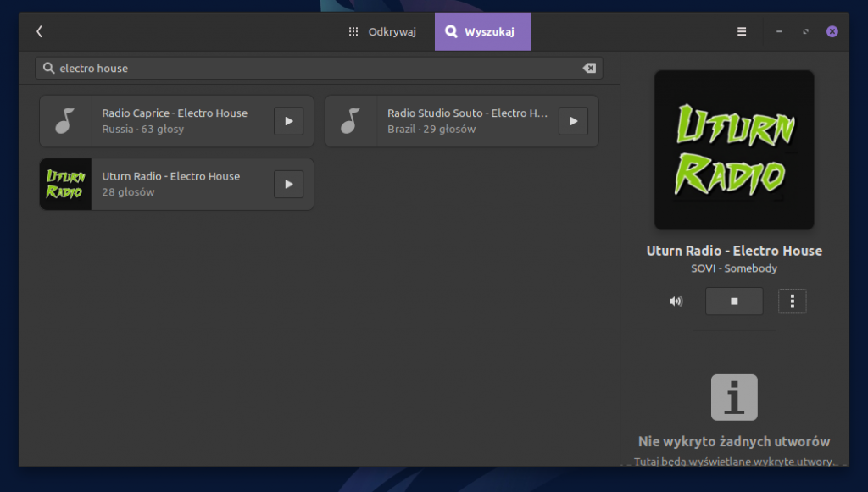Focus the search field containing electro house
The width and height of the screenshot is (868, 492).
314,68
